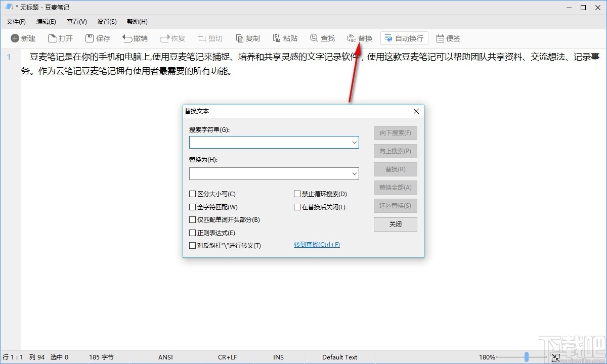Image resolution: width=607 pixels, height=364 pixels.
Task: Open the 设置 settings menu
Action: pyautogui.click(x=106, y=21)
